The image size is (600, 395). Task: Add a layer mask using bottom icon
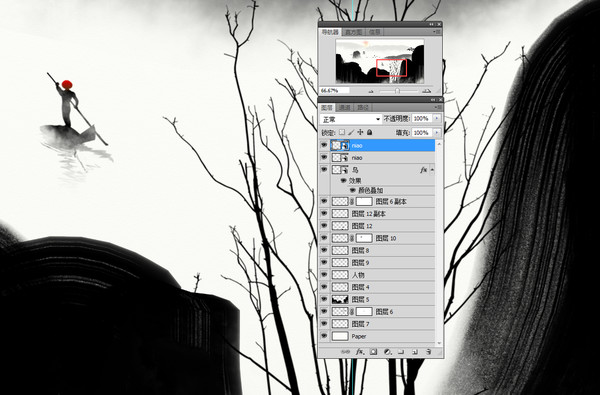click(373, 351)
